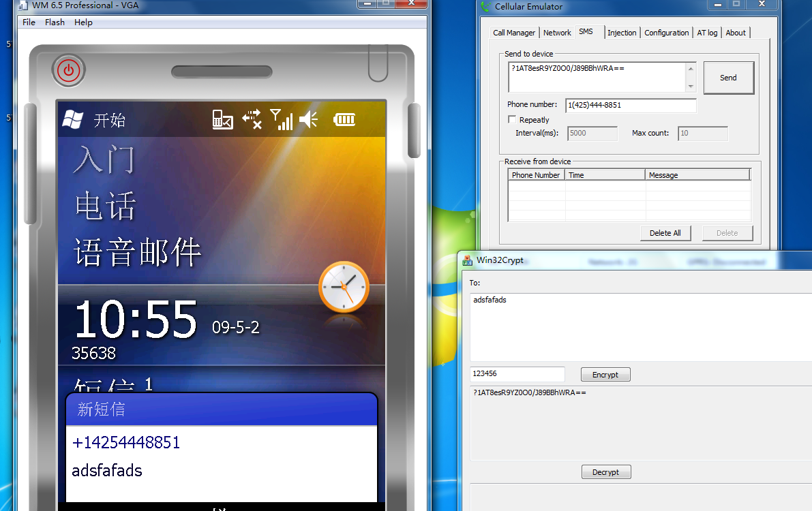Click the Send to device message box
This screenshot has width=812, height=511.
[x=602, y=77]
